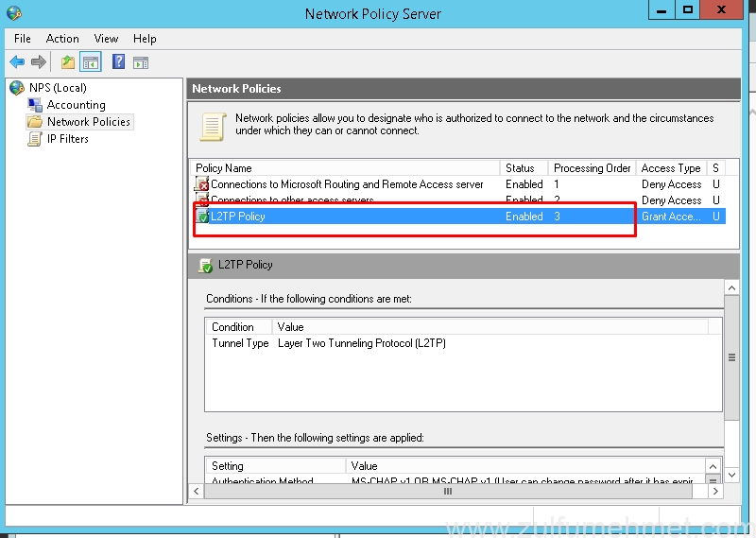This screenshot has width=756, height=538.
Task: Click the horizontal scrollbar left arrow
Action: pos(197,491)
